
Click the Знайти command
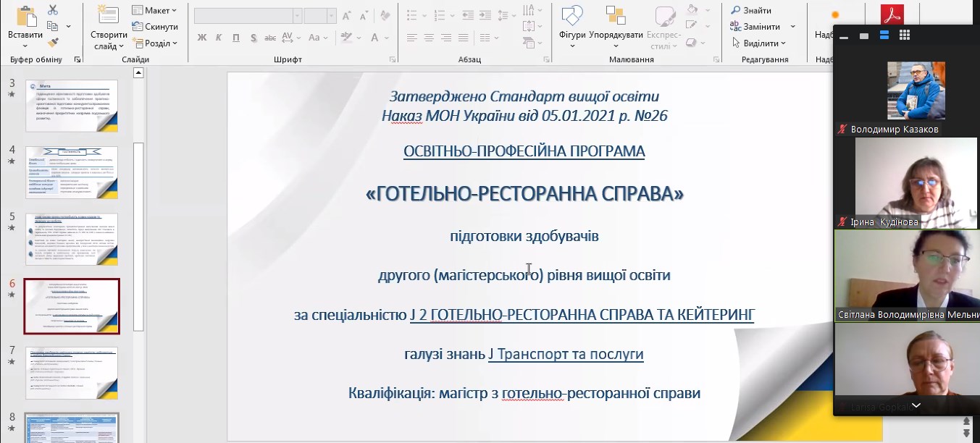pos(757,9)
